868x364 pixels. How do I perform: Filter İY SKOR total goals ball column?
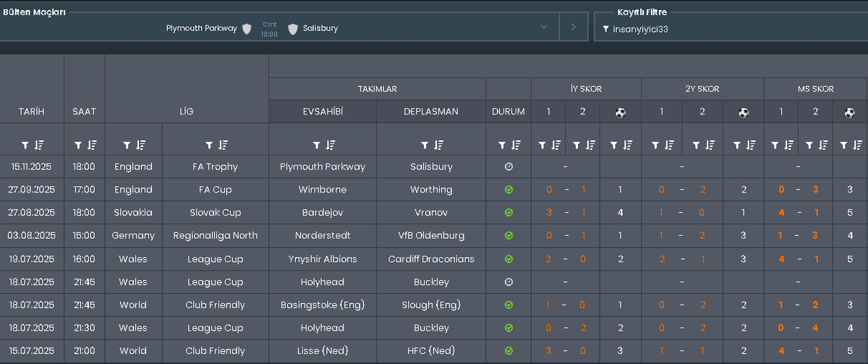coord(614,145)
